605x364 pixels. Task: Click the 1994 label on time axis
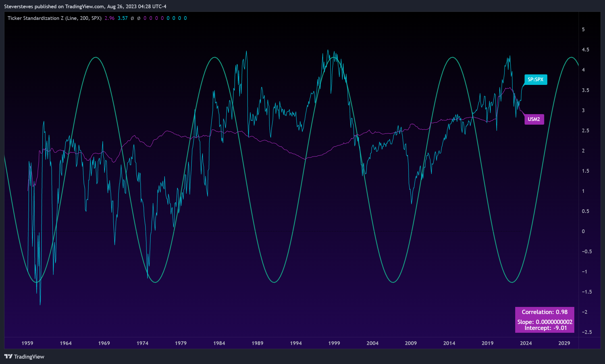point(296,343)
